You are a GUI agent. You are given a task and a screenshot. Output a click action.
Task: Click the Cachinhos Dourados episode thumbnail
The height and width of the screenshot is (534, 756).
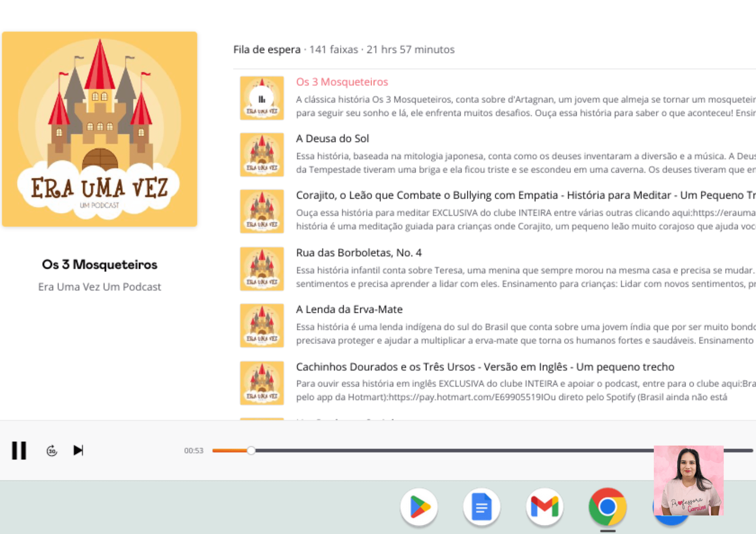262,383
